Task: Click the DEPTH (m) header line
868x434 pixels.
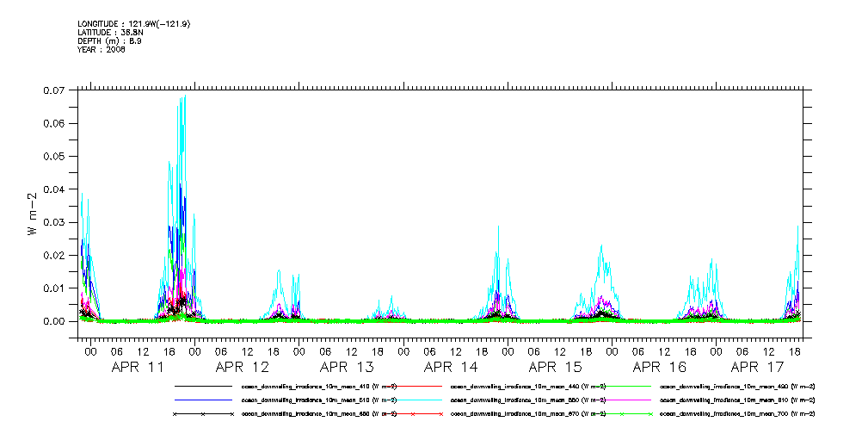Action: click(x=109, y=41)
